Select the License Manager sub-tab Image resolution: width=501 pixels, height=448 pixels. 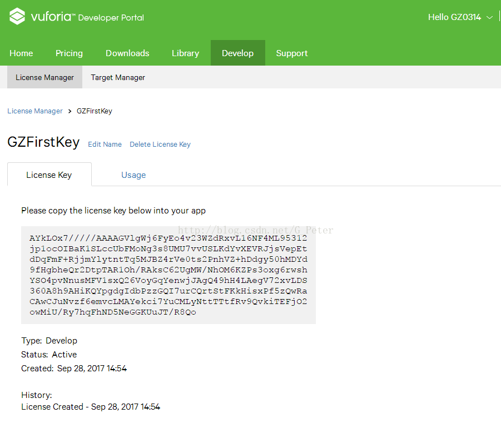pos(44,77)
